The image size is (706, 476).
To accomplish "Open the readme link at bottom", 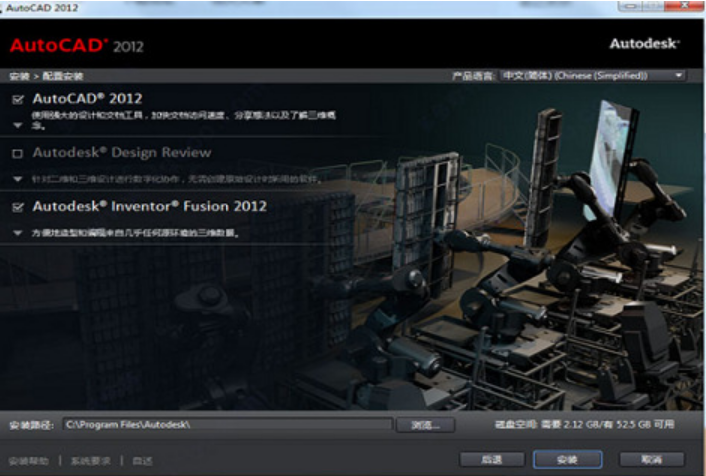I will pos(142,461).
